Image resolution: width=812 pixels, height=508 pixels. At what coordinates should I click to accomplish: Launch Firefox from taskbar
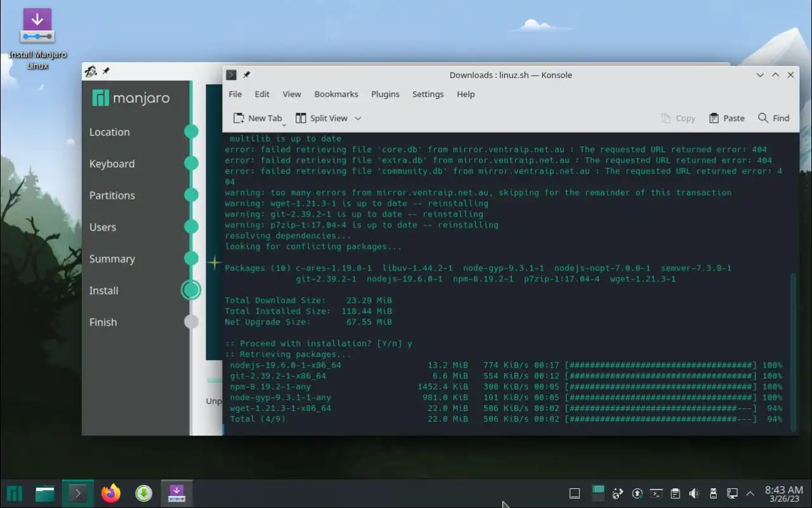tap(110, 493)
